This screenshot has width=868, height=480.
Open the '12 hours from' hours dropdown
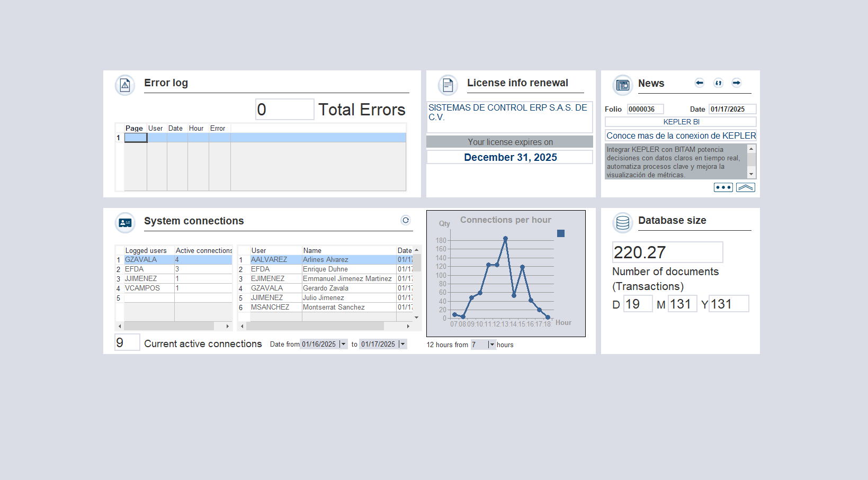click(x=492, y=345)
